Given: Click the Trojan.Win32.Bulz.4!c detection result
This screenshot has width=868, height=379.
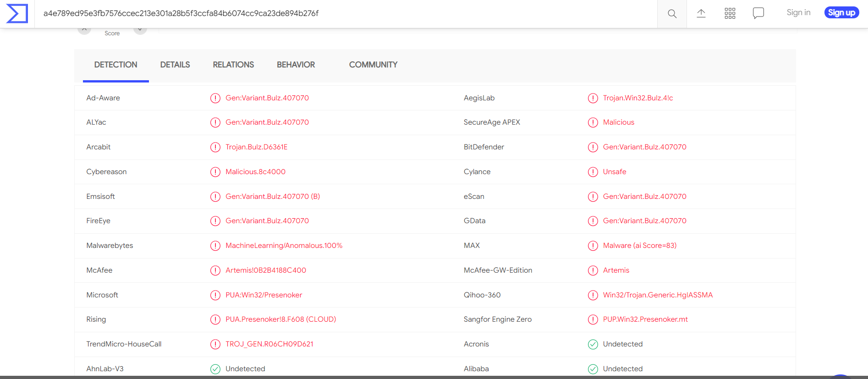Looking at the screenshot, I should tap(638, 98).
